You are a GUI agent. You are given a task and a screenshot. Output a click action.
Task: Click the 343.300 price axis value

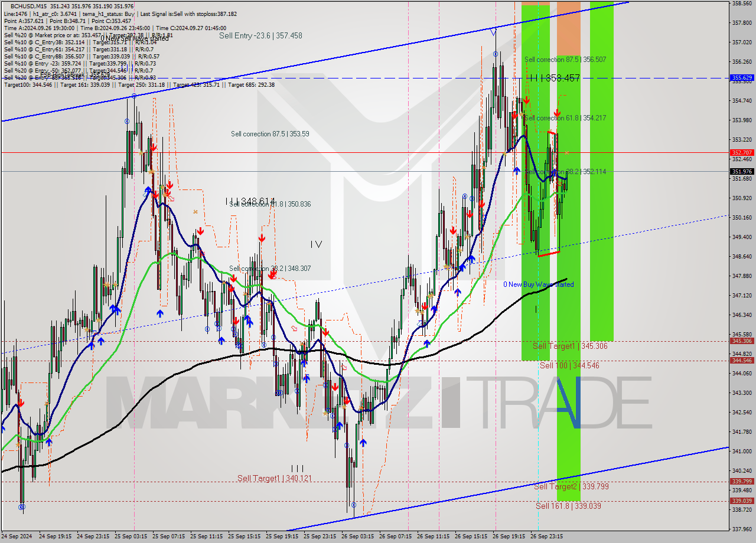742,393
